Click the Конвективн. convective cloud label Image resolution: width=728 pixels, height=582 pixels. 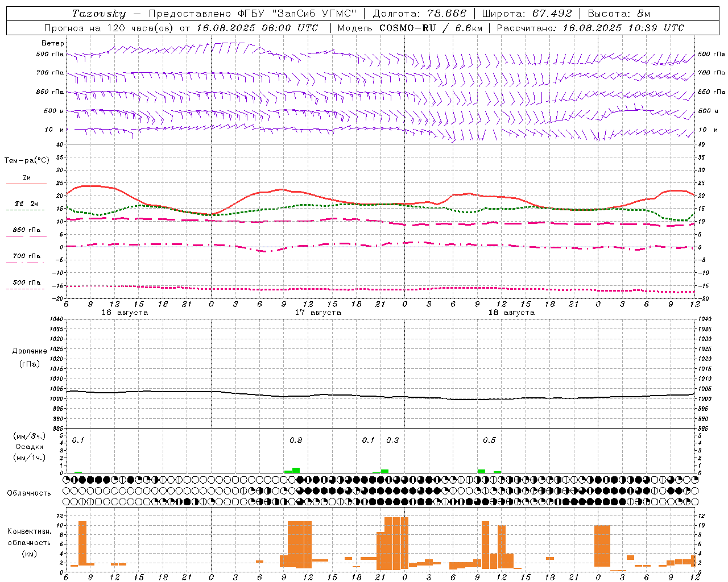click(29, 531)
